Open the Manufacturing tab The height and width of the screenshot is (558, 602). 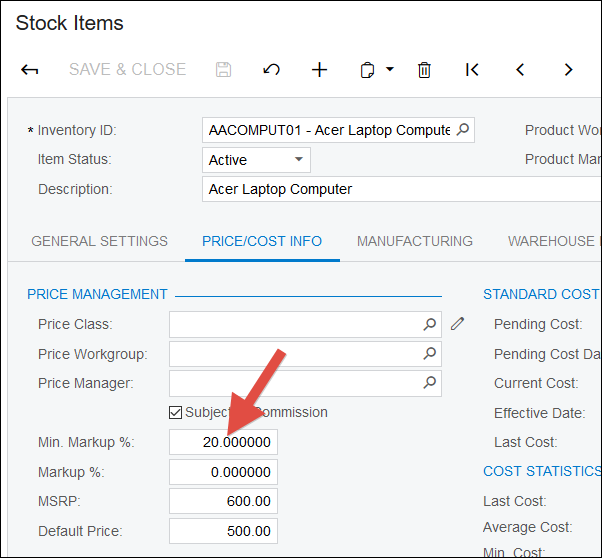coord(415,241)
